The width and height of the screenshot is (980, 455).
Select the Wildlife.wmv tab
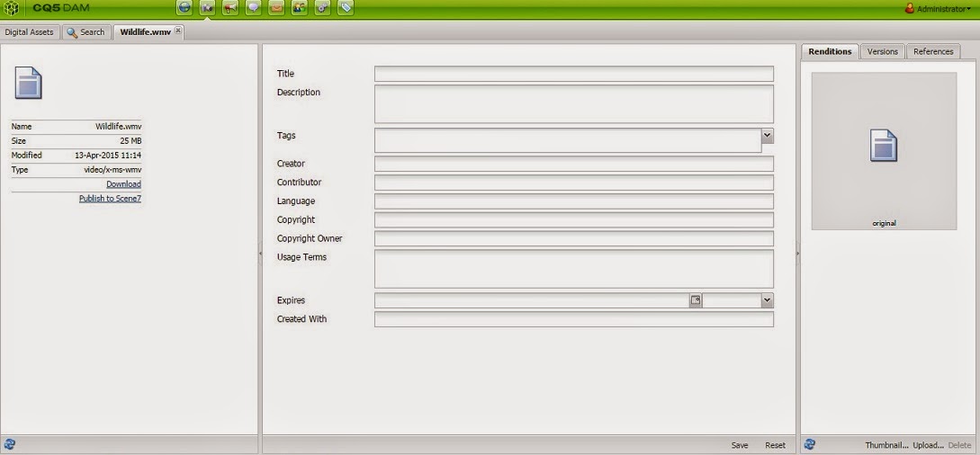(145, 31)
